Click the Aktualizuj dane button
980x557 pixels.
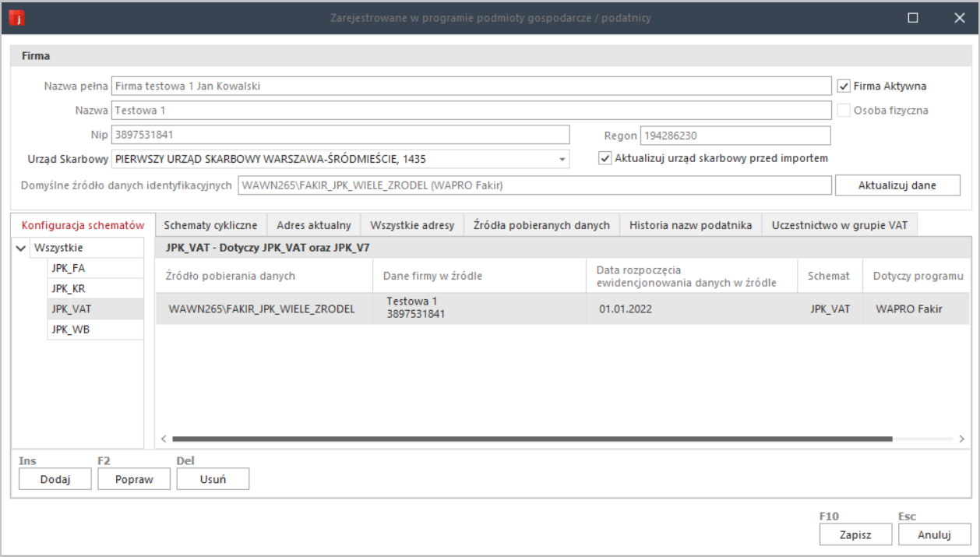coord(897,185)
